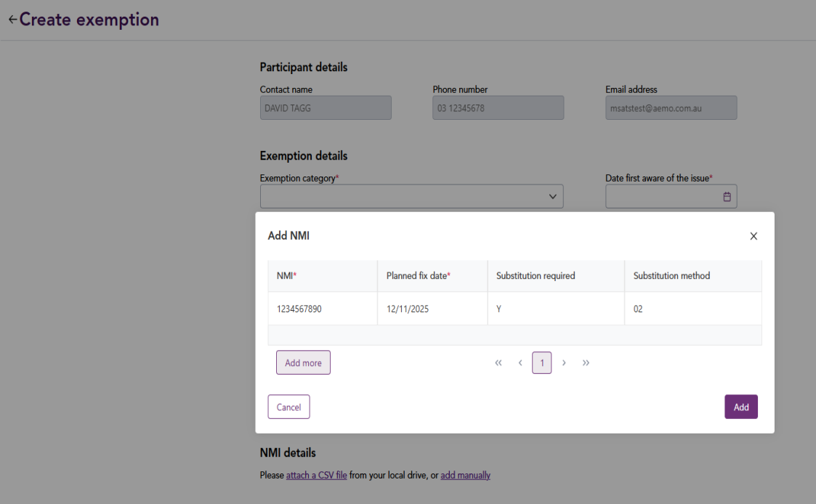The image size is (816, 504).
Task: Close the Add NMI dialog
Action: (x=754, y=236)
